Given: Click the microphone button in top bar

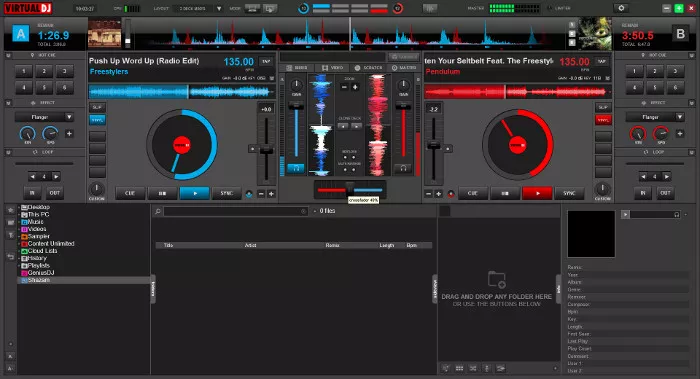Looking at the screenshot, I should coord(430,8).
